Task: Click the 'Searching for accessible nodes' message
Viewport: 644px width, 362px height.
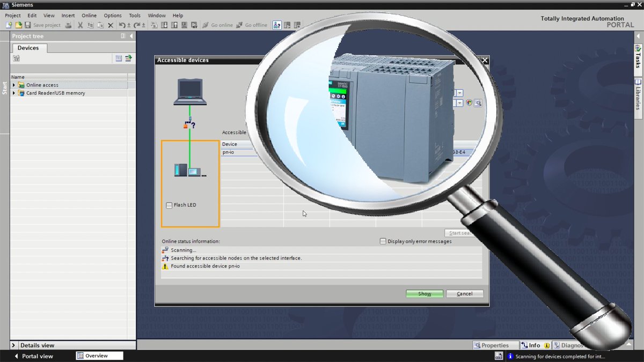Action: pyautogui.click(x=236, y=258)
